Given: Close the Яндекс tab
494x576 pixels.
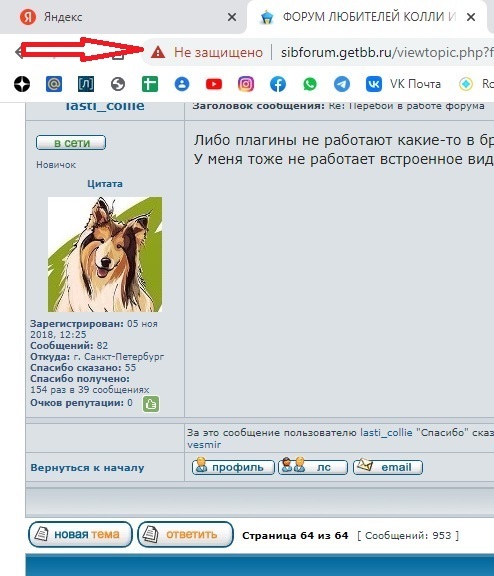Looking at the screenshot, I should [x=232, y=17].
